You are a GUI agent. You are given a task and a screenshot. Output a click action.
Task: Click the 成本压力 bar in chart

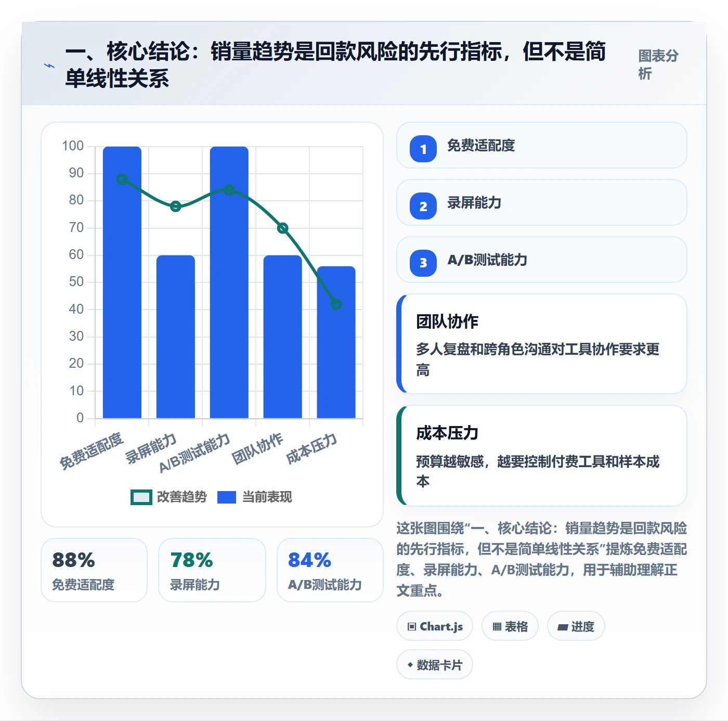336,342
